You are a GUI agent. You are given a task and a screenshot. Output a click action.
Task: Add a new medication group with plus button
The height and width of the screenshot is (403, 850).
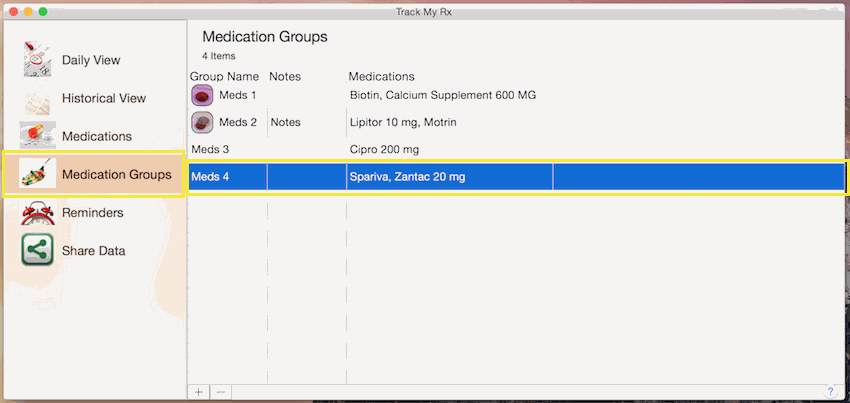(x=199, y=391)
